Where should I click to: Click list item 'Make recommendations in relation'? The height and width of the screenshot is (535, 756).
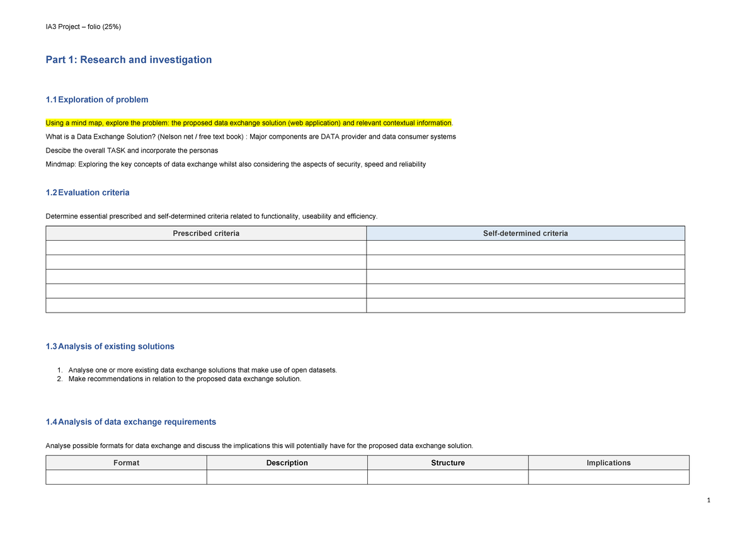click(x=185, y=379)
